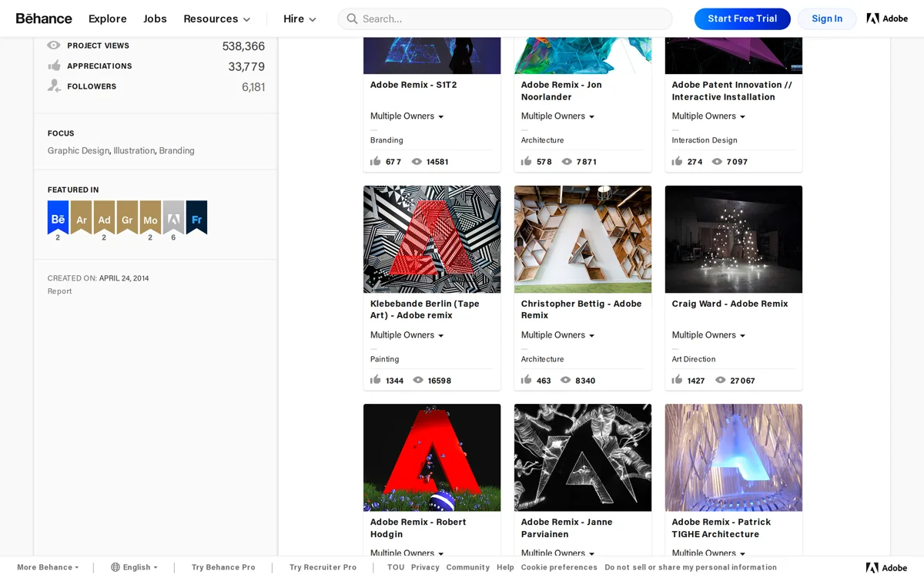Click the project views eye icon

[x=54, y=45]
